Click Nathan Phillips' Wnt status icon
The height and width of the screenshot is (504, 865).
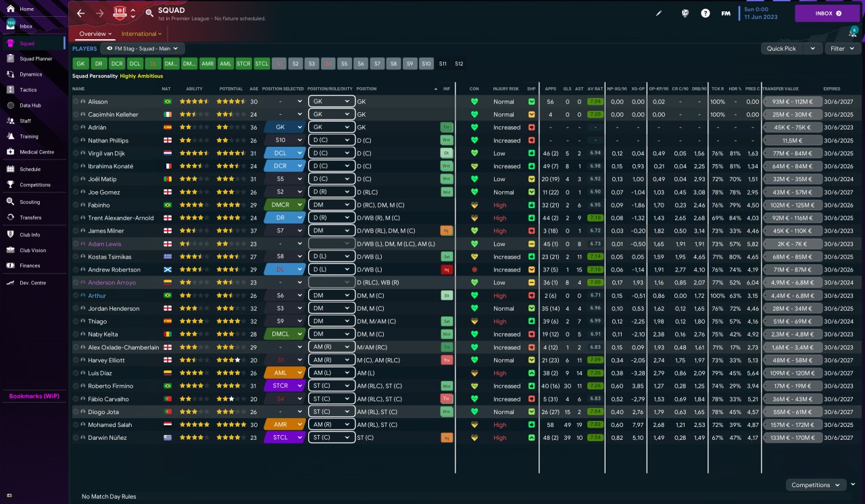[446, 141]
